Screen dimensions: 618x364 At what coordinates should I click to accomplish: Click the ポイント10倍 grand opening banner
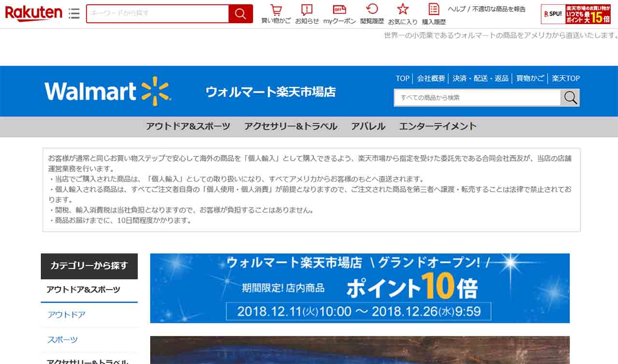coord(360,288)
